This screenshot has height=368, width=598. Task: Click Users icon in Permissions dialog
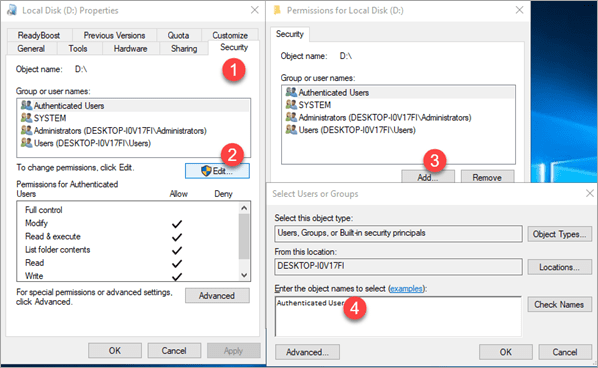click(x=291, y=130)
